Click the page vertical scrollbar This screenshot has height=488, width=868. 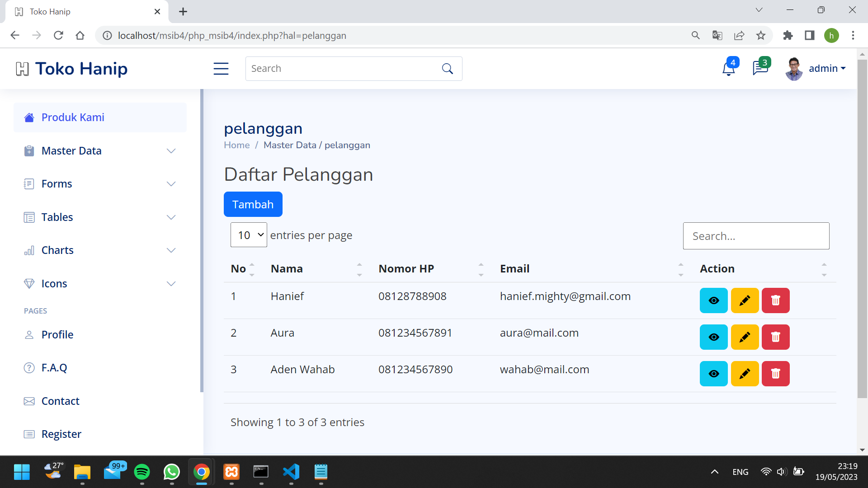[x=862, y=226]
